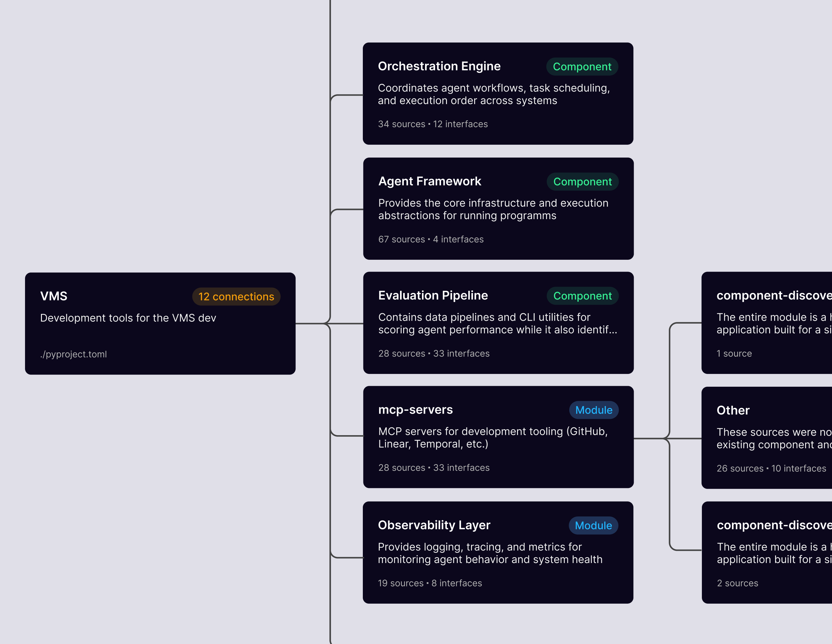This screenshot has height=644, width=832.
Task: Click the 12 connections badge
Action: (x=236, y=296)
